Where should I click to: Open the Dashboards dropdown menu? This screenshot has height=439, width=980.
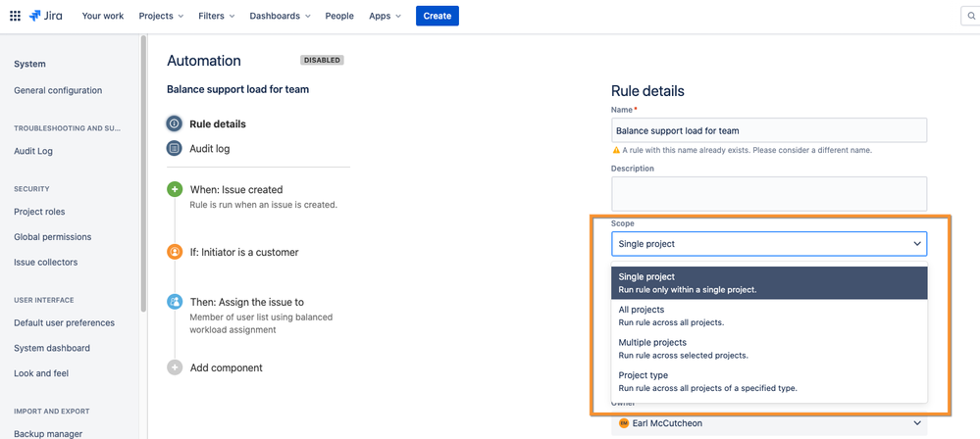coord(280,17)
